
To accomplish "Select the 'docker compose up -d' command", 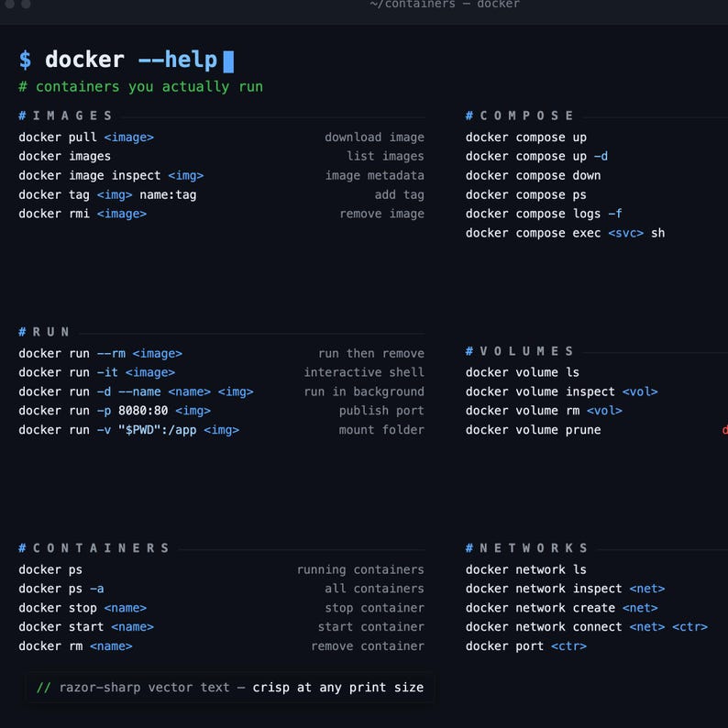I will [x=536, y=157].
